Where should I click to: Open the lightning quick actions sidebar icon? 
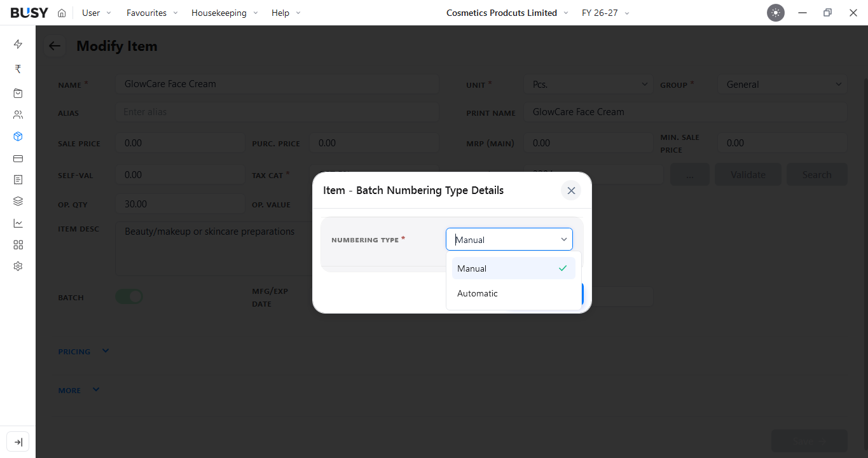(18, 44)
